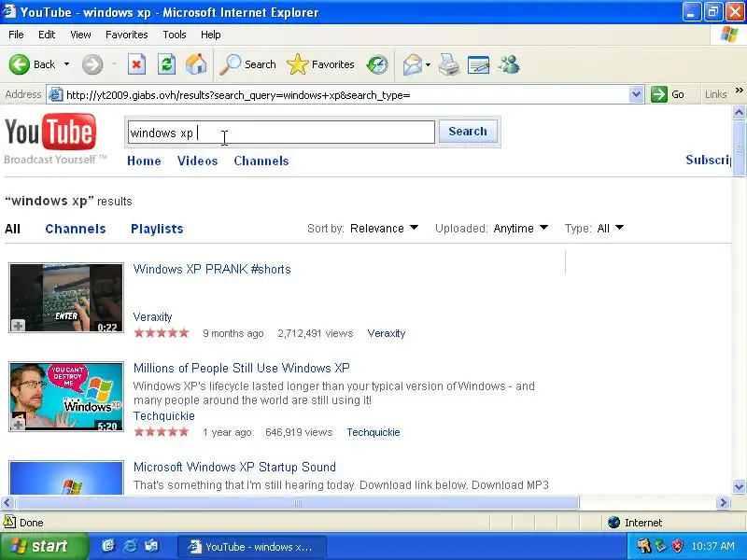This screenshot has height=560, width=747.
Task: Add the Techquickie video to queue
Action: tap(18, 424)
